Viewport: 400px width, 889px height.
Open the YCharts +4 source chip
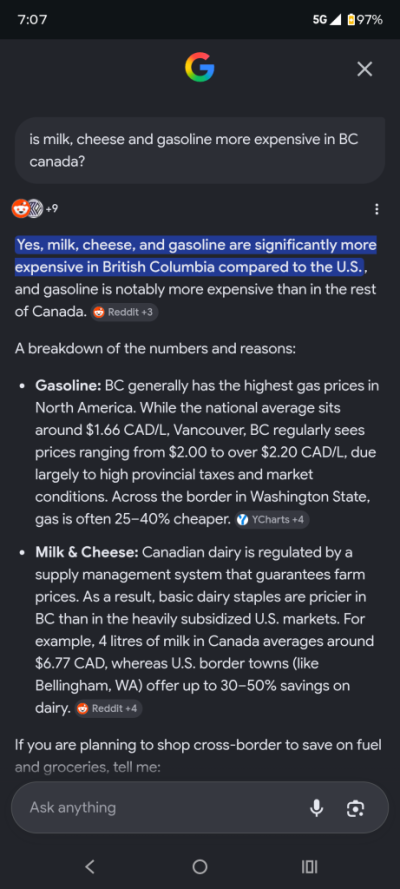click(x=272, y=520)
